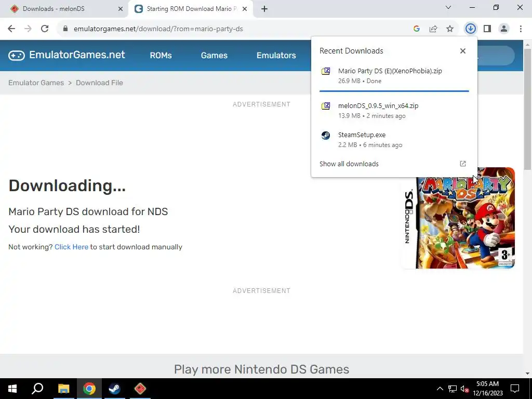View site security lock information
Screen dimensions: 532x399
65,29
